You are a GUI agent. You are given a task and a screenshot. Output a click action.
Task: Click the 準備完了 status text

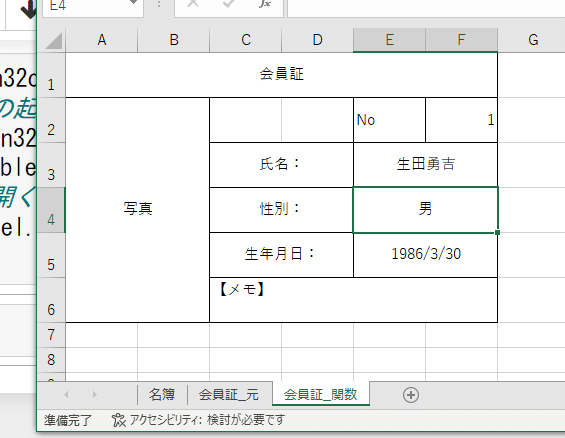[68, 420]
